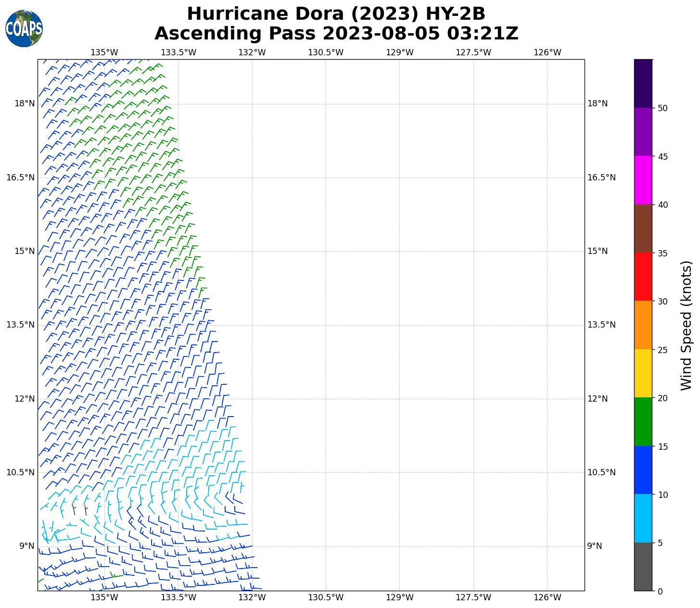Click the 12°N label on the right axis

pyautogui.click(x=597, y=399)
